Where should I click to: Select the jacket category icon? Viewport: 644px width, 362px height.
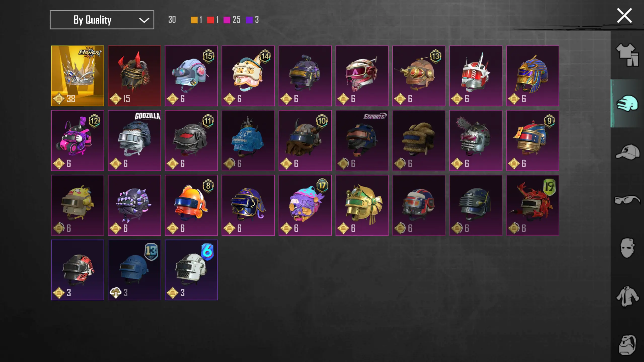[627, 297]
